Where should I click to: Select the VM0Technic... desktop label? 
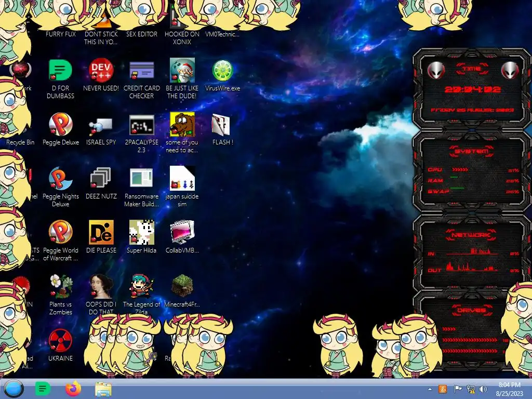222,34
